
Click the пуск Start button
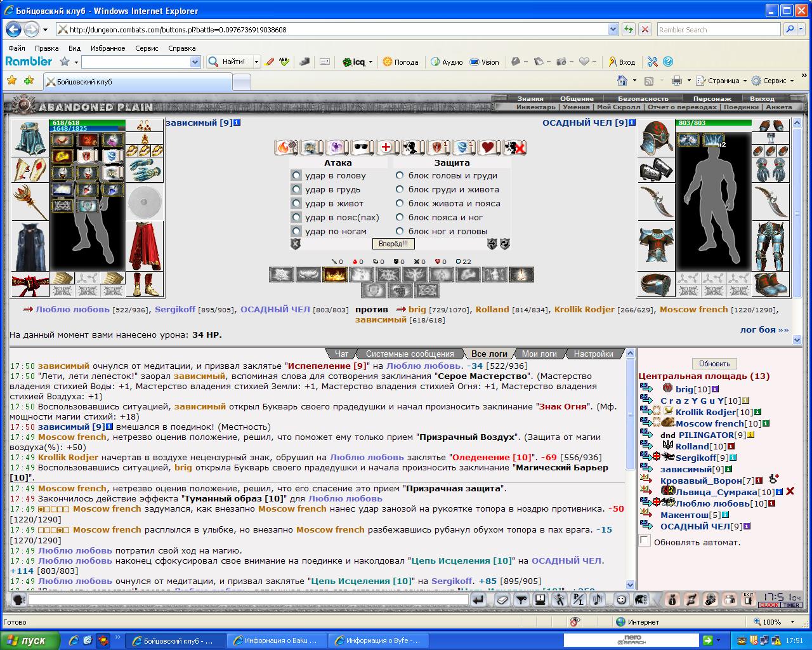pyautogui.click(x=30, y=640)
